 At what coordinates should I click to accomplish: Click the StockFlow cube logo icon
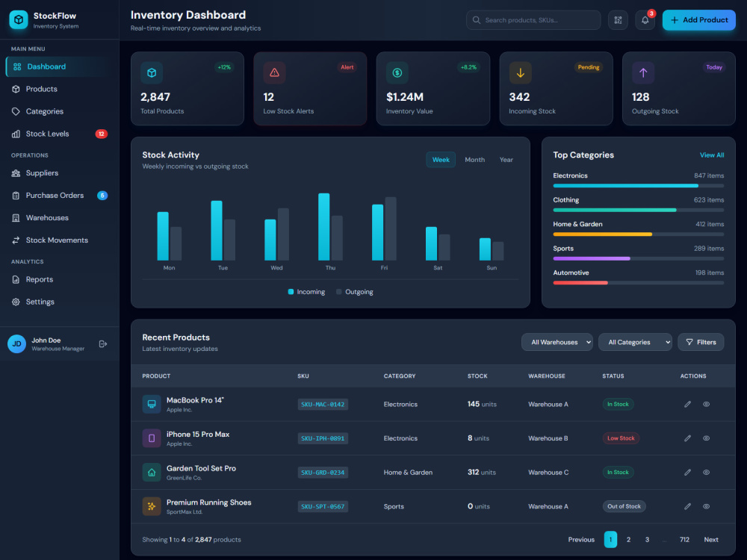point(19,19)
